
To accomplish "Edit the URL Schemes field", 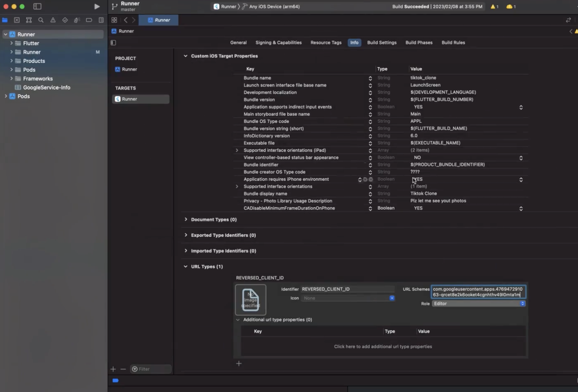I will click(x=478, y=292).
